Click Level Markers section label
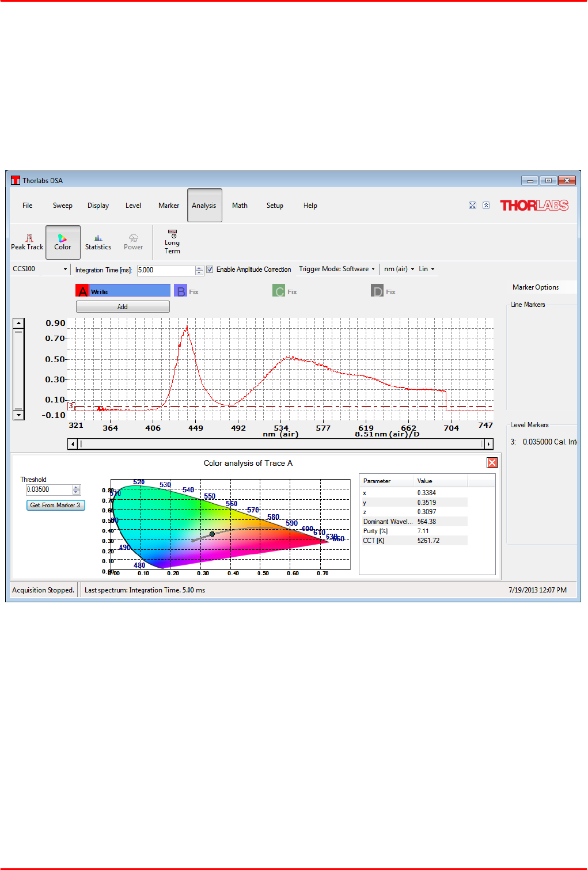 530,425
